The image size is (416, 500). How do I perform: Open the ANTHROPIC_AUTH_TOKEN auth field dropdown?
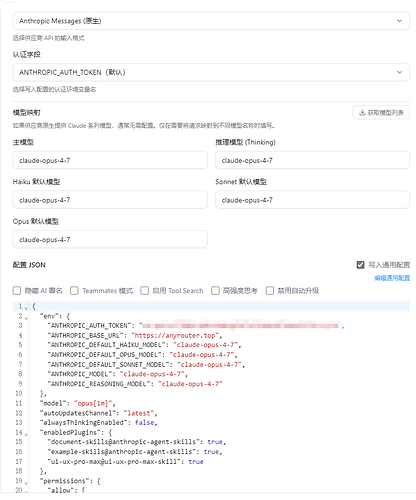click(211, 72)
